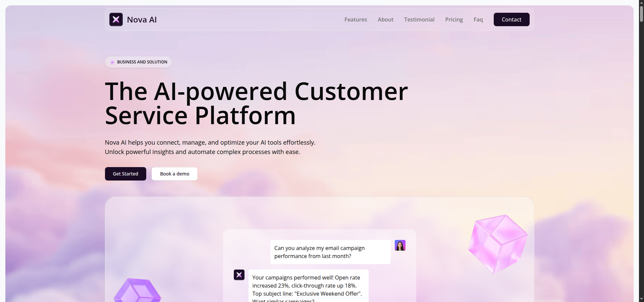Select the Book a demo button

point(174,174)
